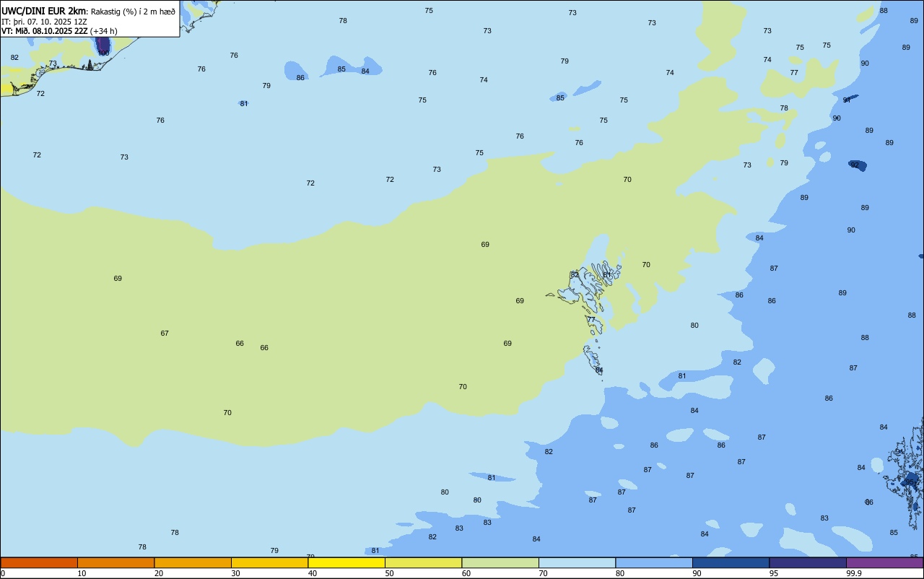
Task: Click the "20" legend tick label
Action: click(159, 573)
